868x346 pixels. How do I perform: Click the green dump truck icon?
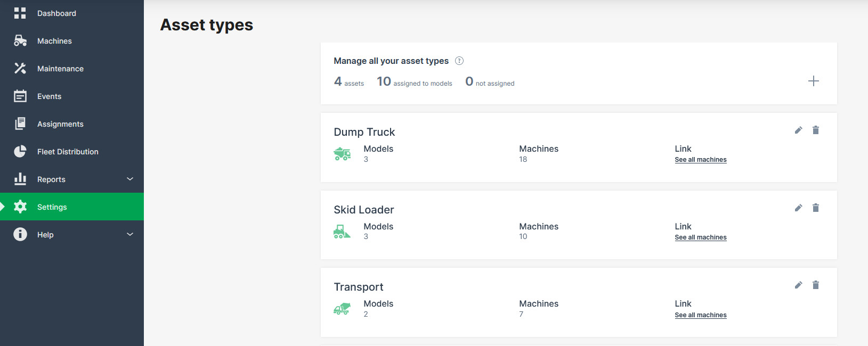tap(342, 154)
